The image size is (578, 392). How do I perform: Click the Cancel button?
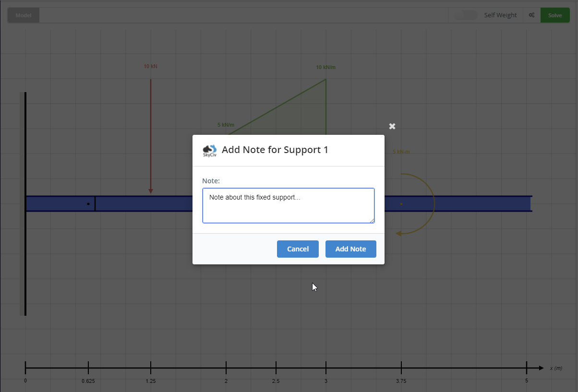tap(298, 249)
